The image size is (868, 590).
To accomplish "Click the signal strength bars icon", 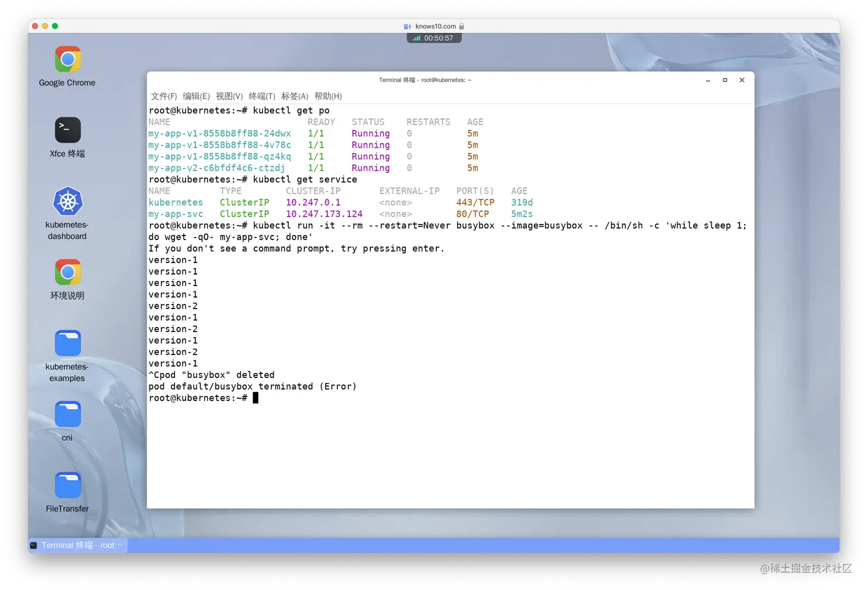I will (416, 38).
